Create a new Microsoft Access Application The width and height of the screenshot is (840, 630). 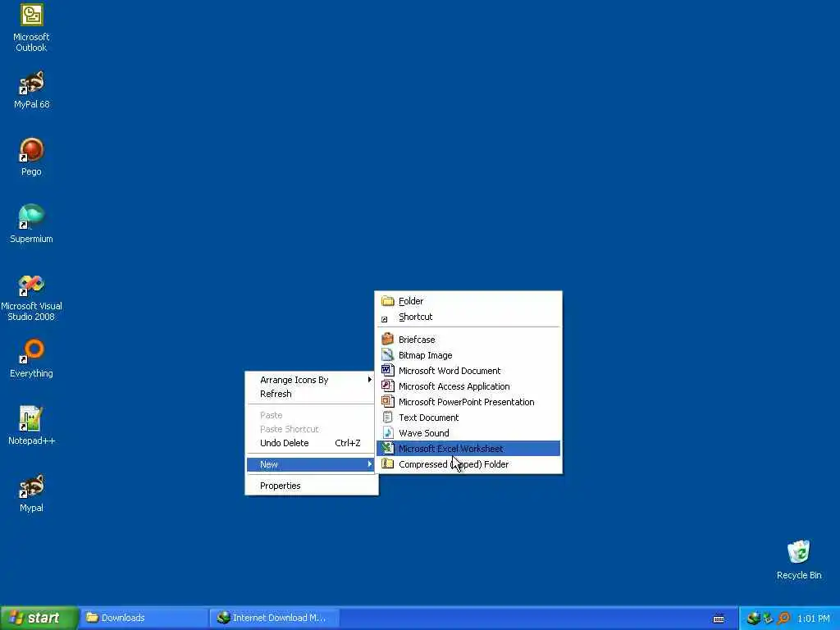click(x=468, y=386)
